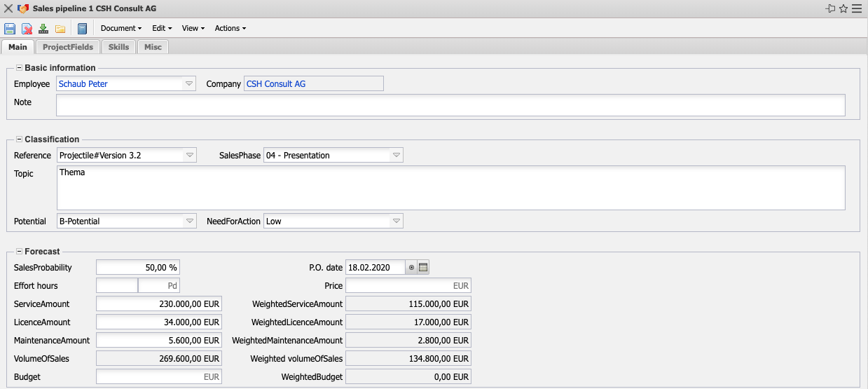This screenshot has width=868, height=389.
Task: Open calendar picker for P.O. date
Action: 423,267
